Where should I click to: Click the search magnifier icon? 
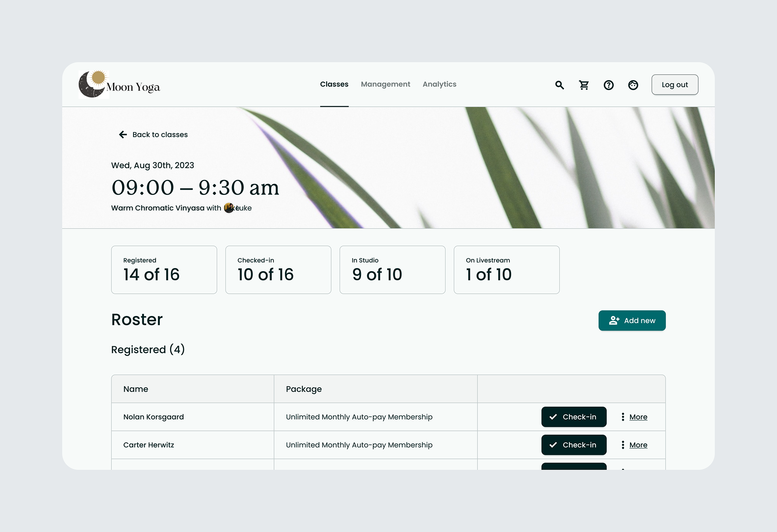tap(559, 85)
